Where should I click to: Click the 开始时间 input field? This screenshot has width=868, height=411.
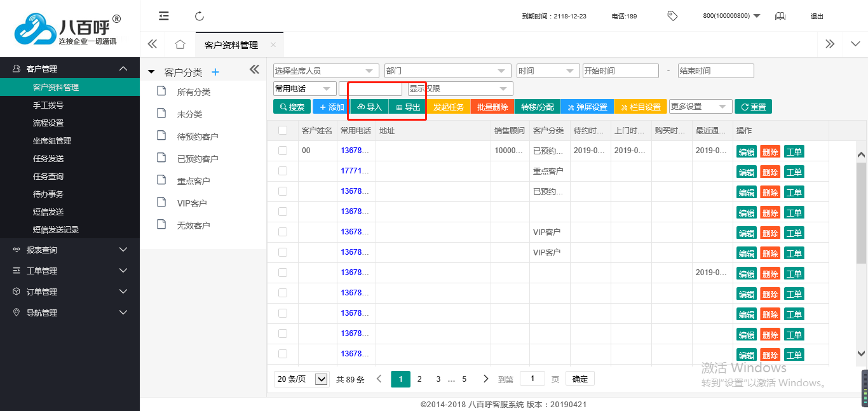point(621,71)
